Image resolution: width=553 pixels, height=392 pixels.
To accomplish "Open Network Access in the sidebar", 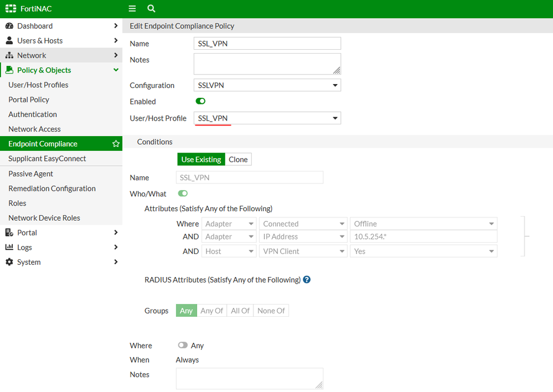I will click(34, 129).
